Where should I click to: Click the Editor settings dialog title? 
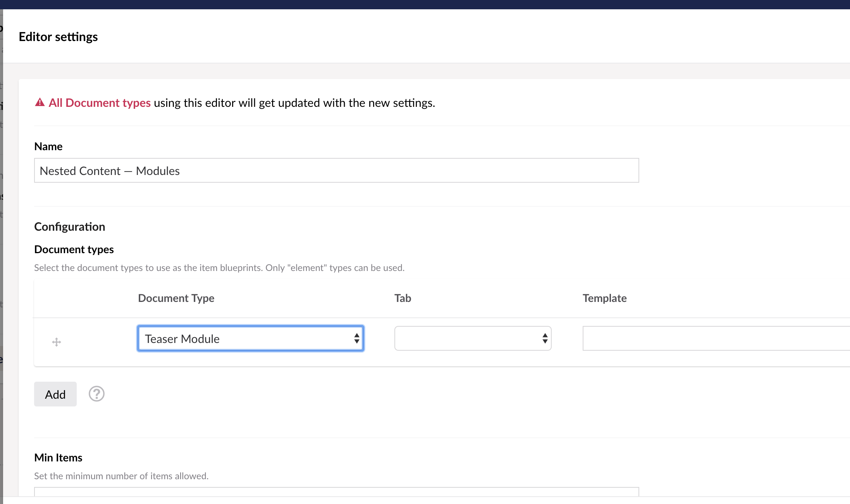(59, 36)
